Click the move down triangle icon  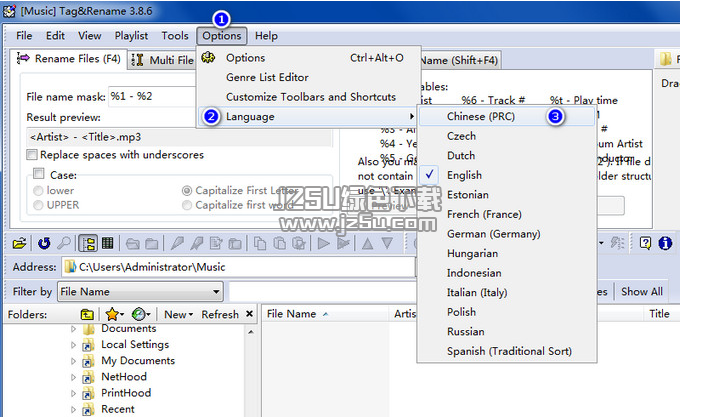click(387, 243)
